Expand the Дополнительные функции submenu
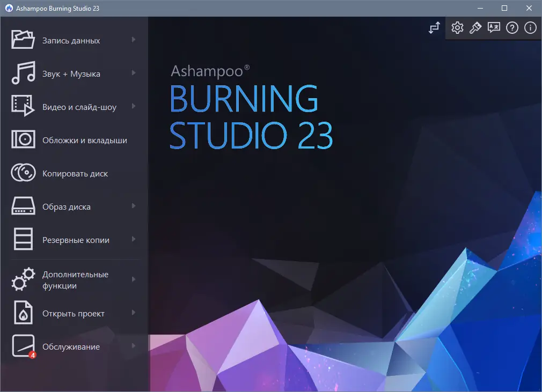This screenshot has width=542, height=392. (134, 279)
